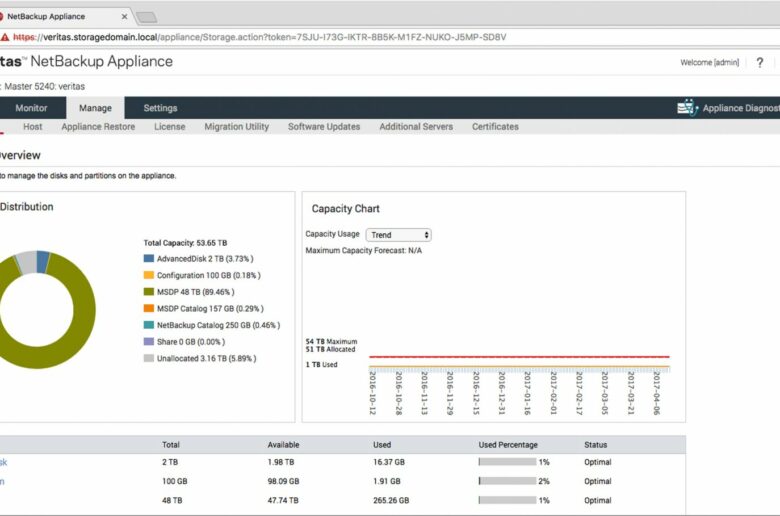The height and width of the screenshot is (516, 780).
Task: Click the AdvancedDisk blue legend swatch
Action: 149,259
